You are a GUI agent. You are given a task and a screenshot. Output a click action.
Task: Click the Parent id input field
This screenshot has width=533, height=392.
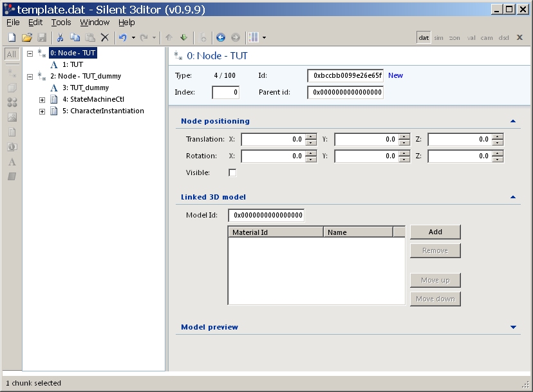pos(346,93)
